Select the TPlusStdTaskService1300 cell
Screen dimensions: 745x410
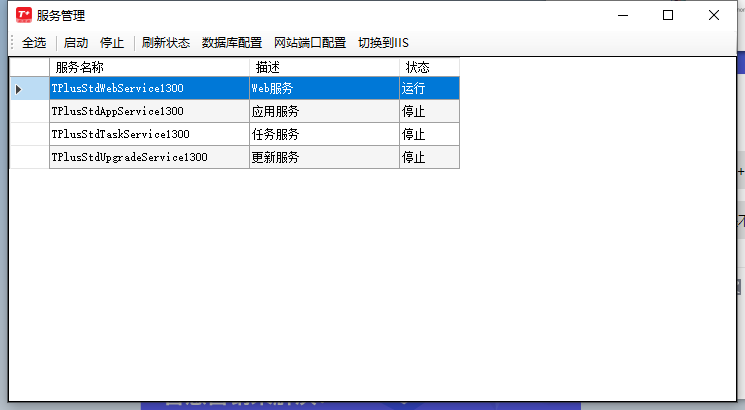[x=149, y=134]
